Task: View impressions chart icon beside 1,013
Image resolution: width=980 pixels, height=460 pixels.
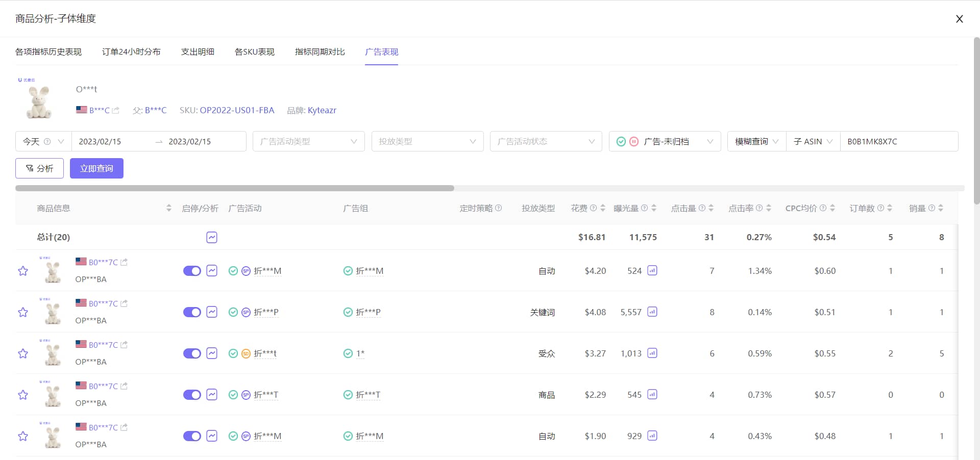Action: (652, 353)
